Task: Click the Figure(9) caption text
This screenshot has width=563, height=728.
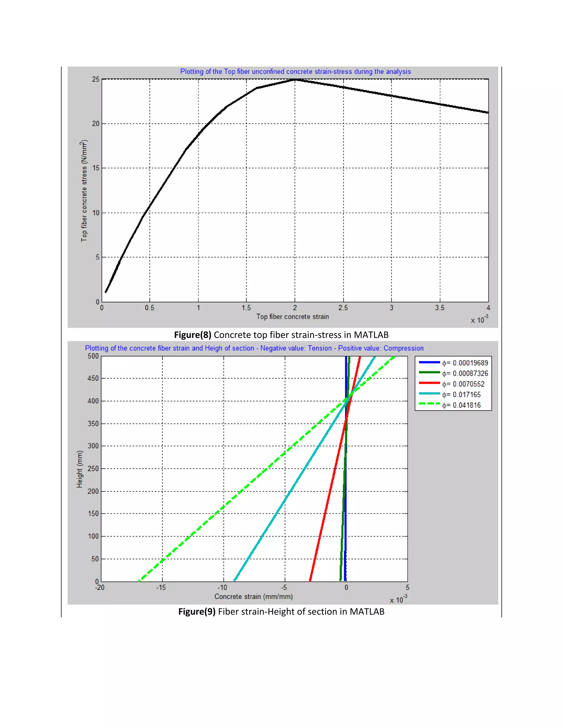Action: click(x=281, y=612)
